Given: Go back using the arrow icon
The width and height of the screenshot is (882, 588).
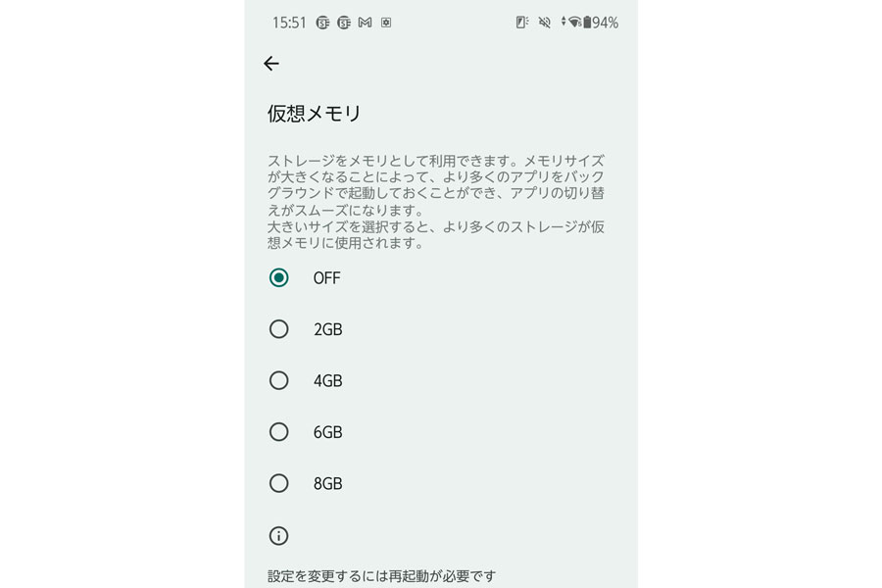Looking at the screenshot, I should click(271, 63).
